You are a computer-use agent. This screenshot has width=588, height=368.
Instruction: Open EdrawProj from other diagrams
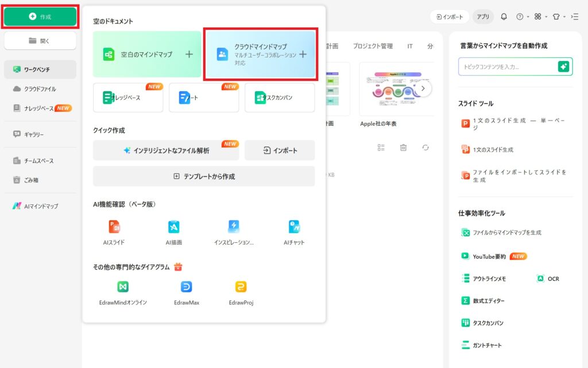tap(241, 287)
